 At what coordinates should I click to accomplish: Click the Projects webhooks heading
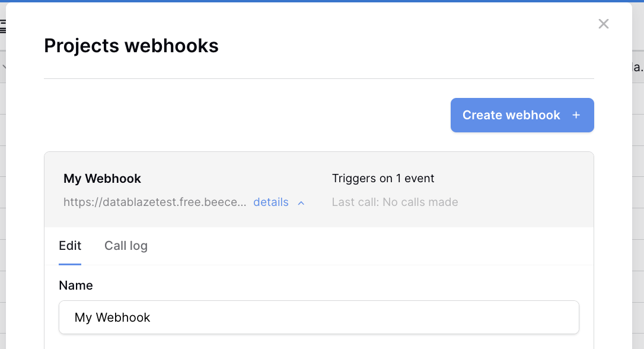pos(131,46)
